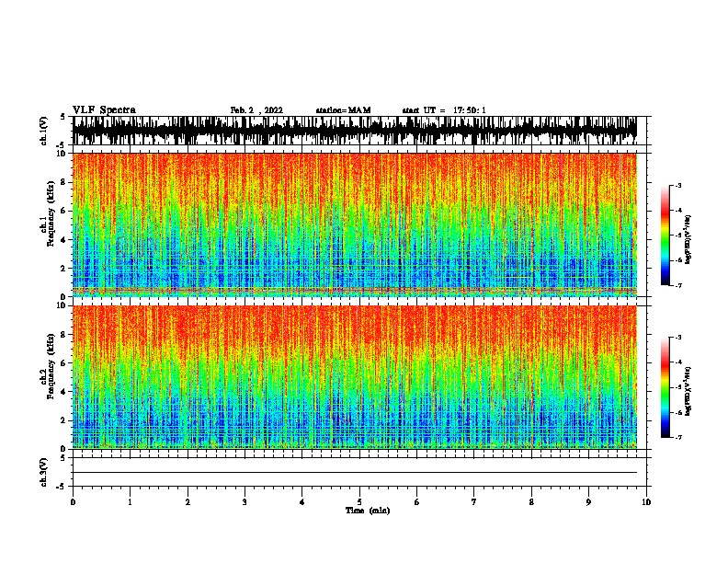The image size is (728, 563).
Task: Click the ch.1 spectrogram plot
Action: coord(355,224)
